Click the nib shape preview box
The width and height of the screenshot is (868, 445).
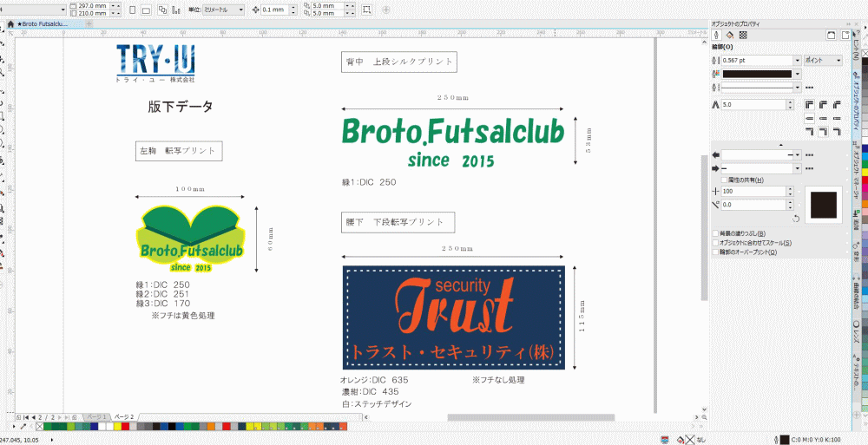(x=823, y=204)
